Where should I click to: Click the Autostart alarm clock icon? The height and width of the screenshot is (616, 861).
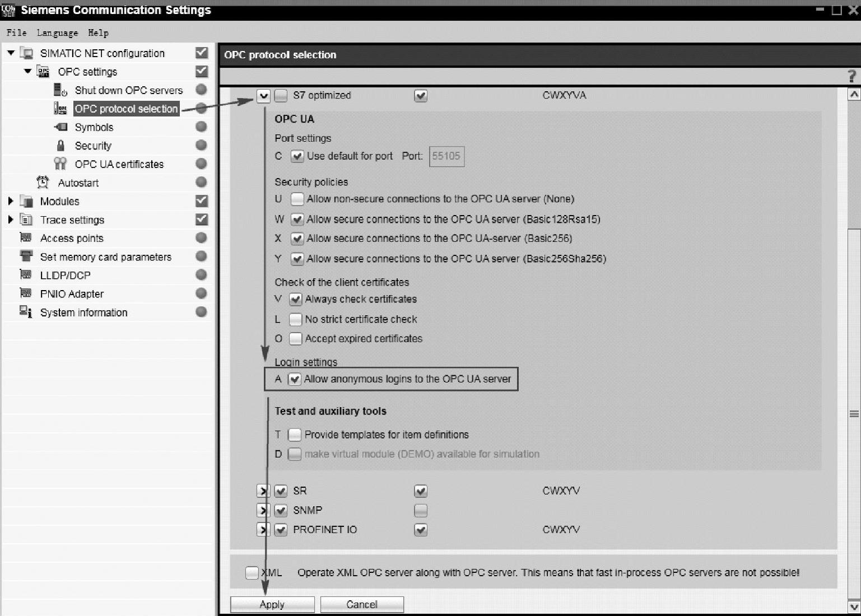click(x=43, y=182)
